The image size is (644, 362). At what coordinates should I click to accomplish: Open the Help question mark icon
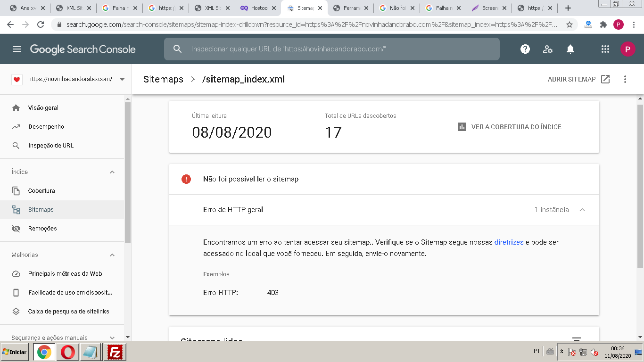point(525,49)
